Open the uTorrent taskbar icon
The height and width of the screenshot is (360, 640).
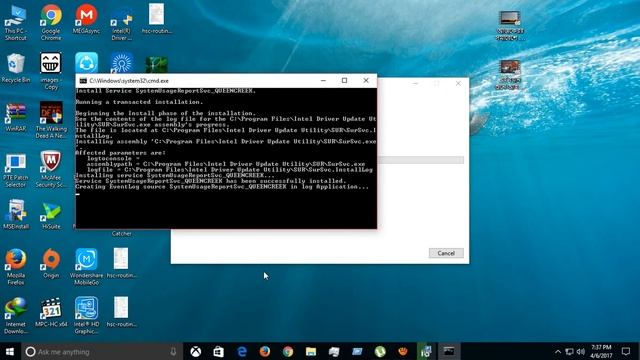tap(380, 351)
